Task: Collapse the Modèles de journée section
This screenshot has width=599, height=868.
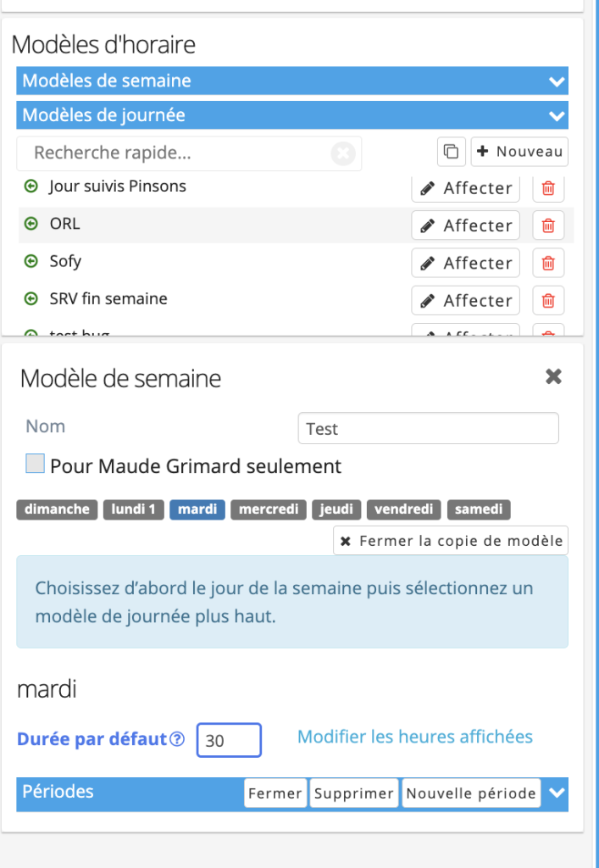Action: [x=557, y=115]
